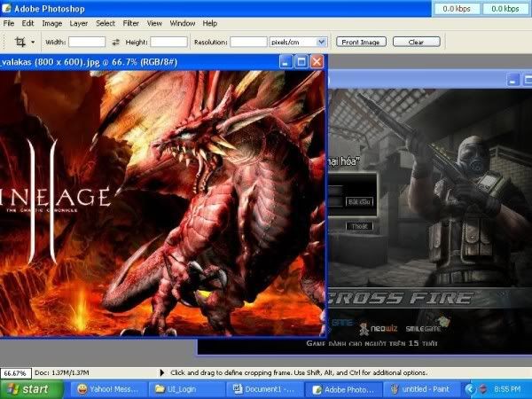This screenshot has width=532, height=399.
Task: Click the Clear button
Action: click(x=417, y=42)
